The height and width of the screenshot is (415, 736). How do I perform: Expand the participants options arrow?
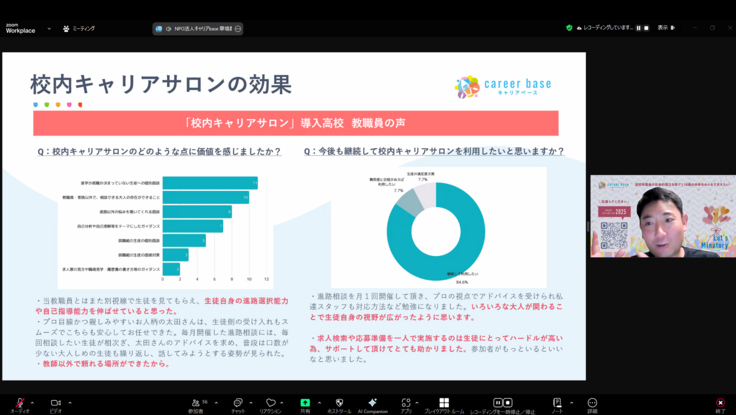[x=210, y=400]
